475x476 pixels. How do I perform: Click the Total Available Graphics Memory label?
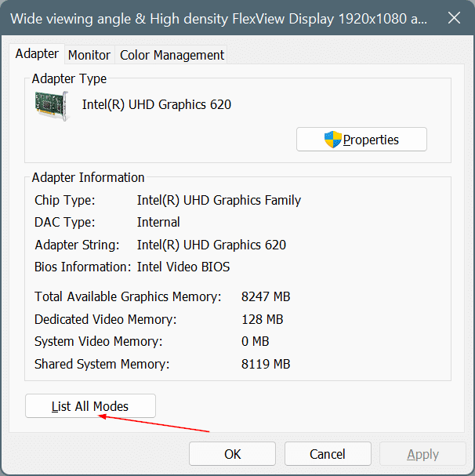tap(128, 297)
